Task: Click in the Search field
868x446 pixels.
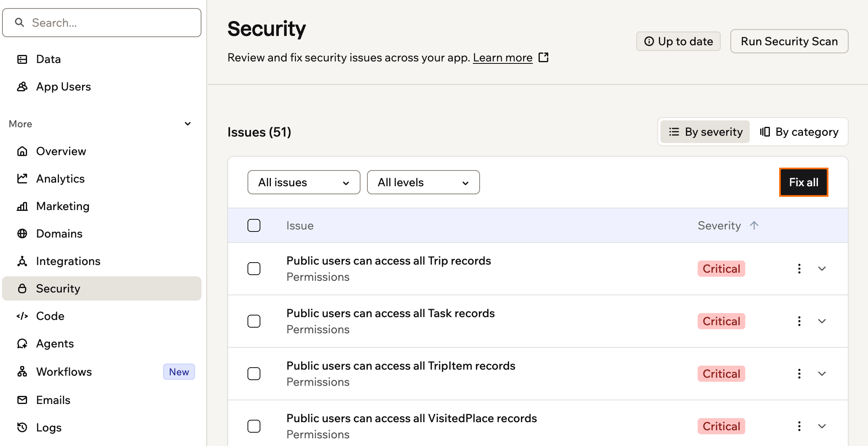Action: click(x=102, y=23)
